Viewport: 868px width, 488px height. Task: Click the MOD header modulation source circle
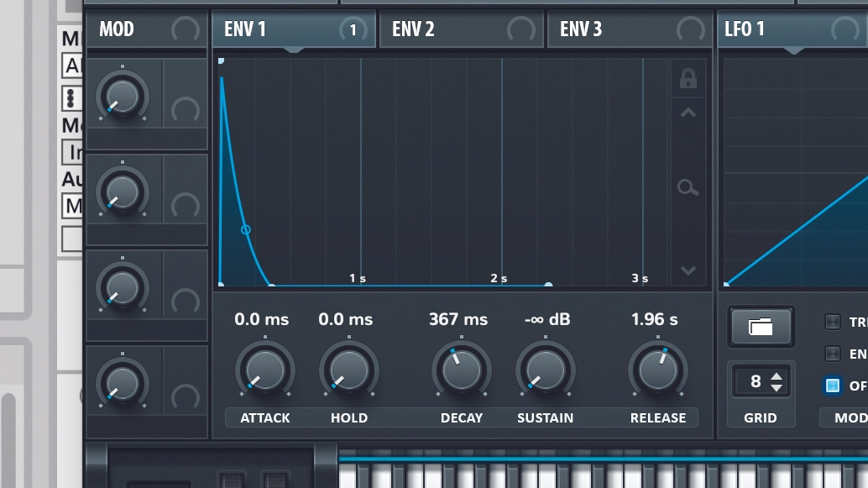pos(186,29)
